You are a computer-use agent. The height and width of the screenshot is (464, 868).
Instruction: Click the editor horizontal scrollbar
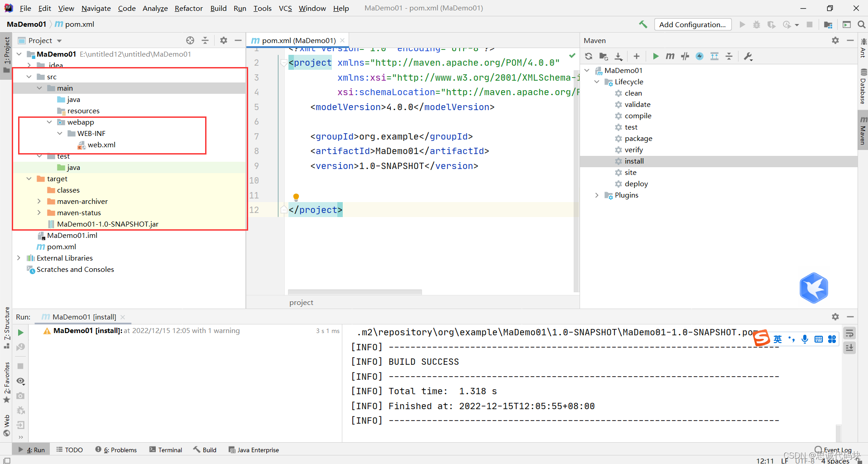point(355,292)
